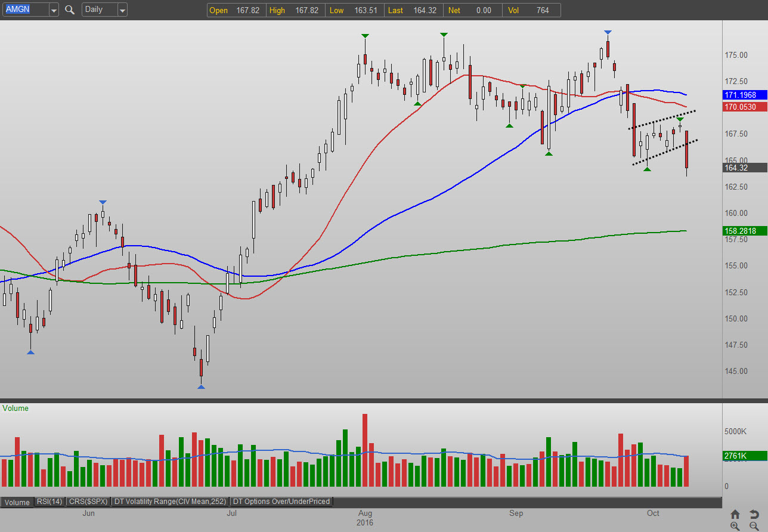
Task: Click the green 158.2818 moving average label
Action: 745,231
